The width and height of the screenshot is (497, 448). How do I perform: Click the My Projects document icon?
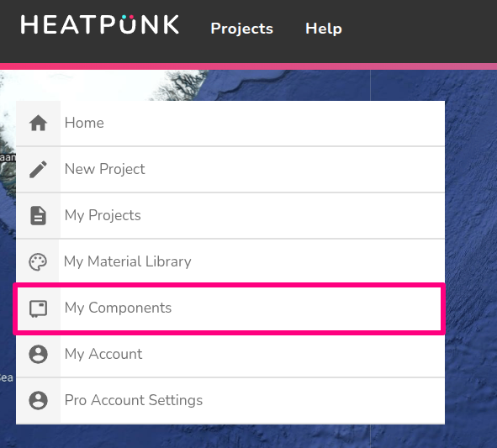pyautogui.click(x=39, y=215)
